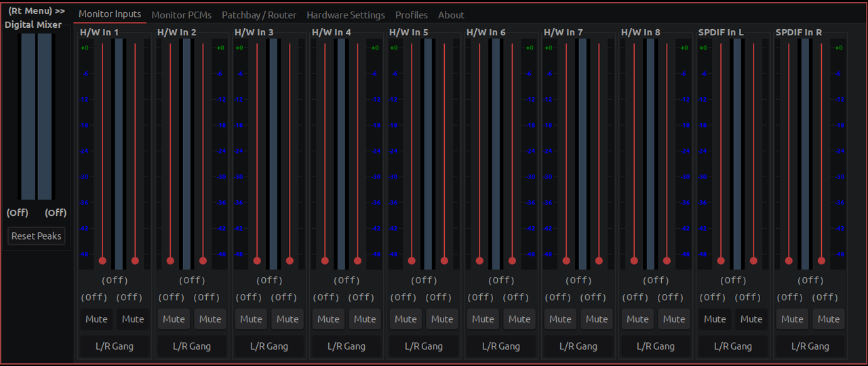Toggle L/R Gang for H/W In 5
Viewport: 868px width, 366px height.
(x=424, y=346)
